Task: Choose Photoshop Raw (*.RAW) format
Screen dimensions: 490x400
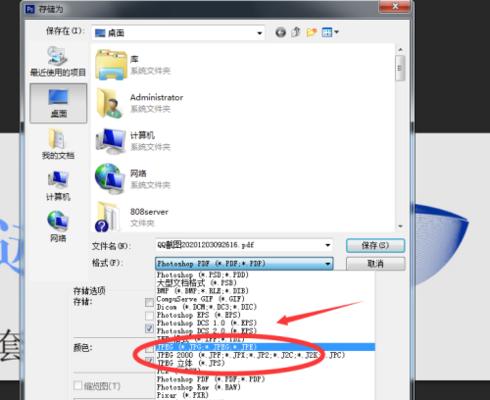Action: [x=199, y=387]
